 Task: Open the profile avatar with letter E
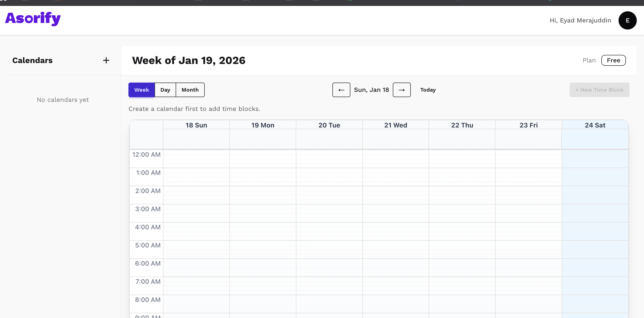[627, 20]
